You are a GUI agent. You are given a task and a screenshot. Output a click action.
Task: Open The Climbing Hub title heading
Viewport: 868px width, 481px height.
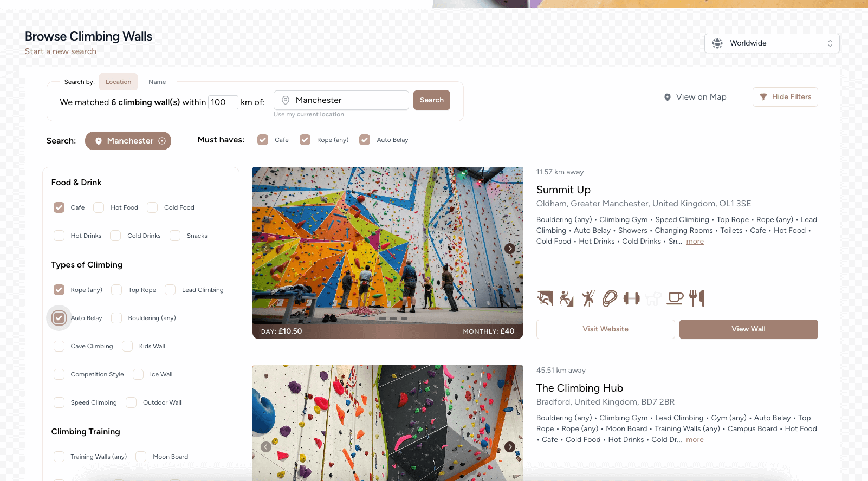(580, 388)
